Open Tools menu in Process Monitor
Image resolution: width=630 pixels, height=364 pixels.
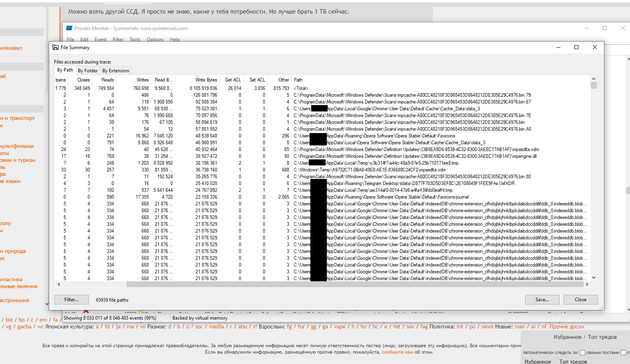coord(135,40)
